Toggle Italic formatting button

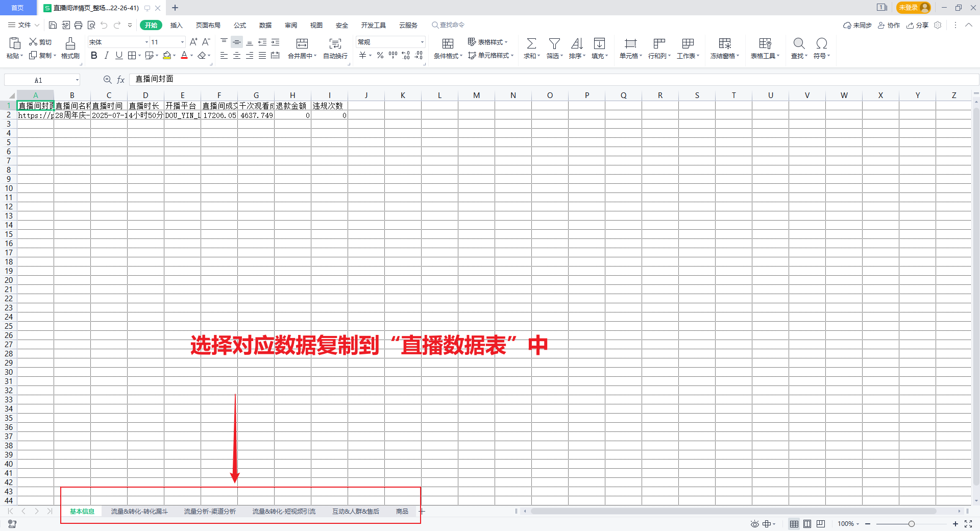106,56
